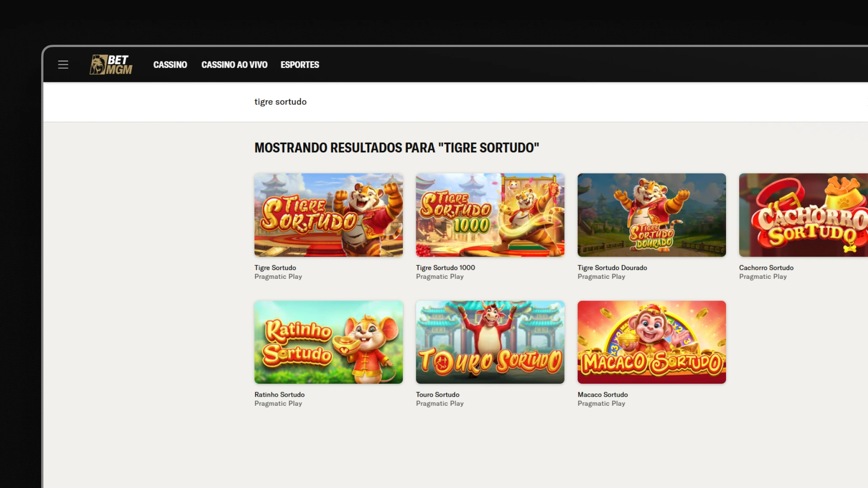The height and width of the screenshot is (488, 868).
Task: Click 'Pragmatic Play' under Tigre Sortudo Dourado
Action: point(601,277)
